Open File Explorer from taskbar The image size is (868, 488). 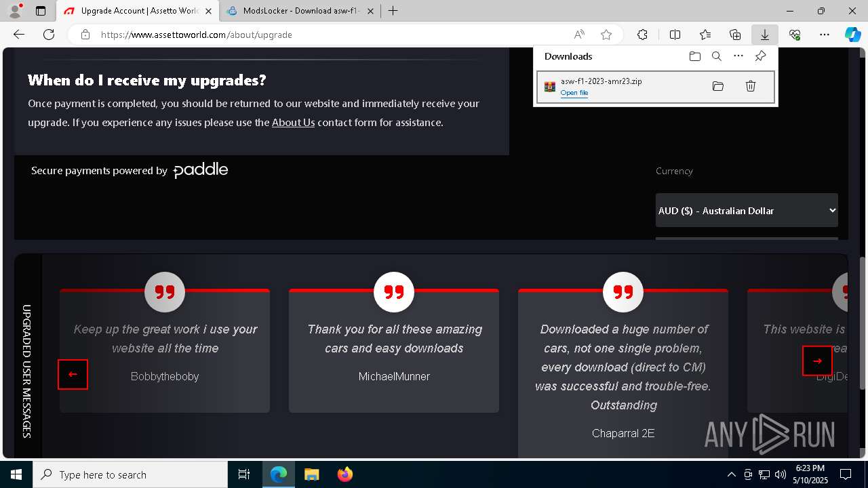311,474
